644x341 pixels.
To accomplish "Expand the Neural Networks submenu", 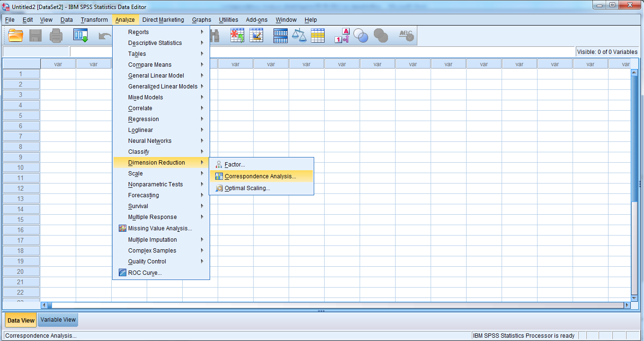I will coord(161,141).
